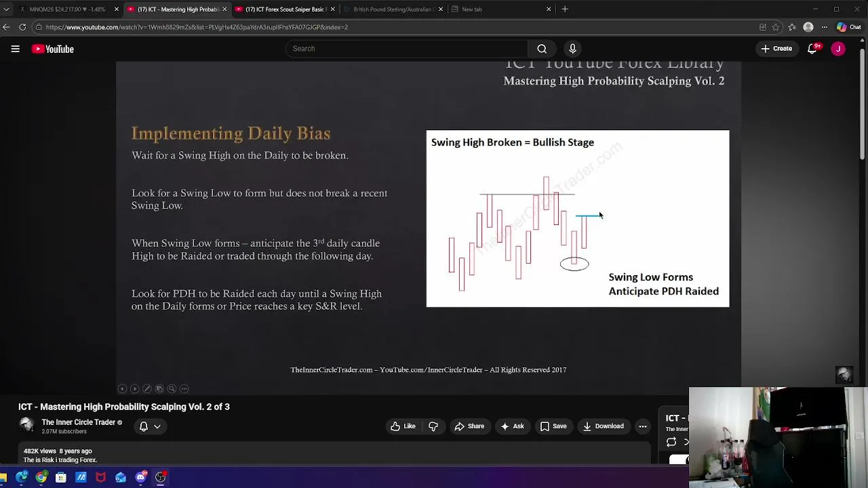
Task: Switch to ICT Forex Scout Sniper tab
Action: point(285,9)
